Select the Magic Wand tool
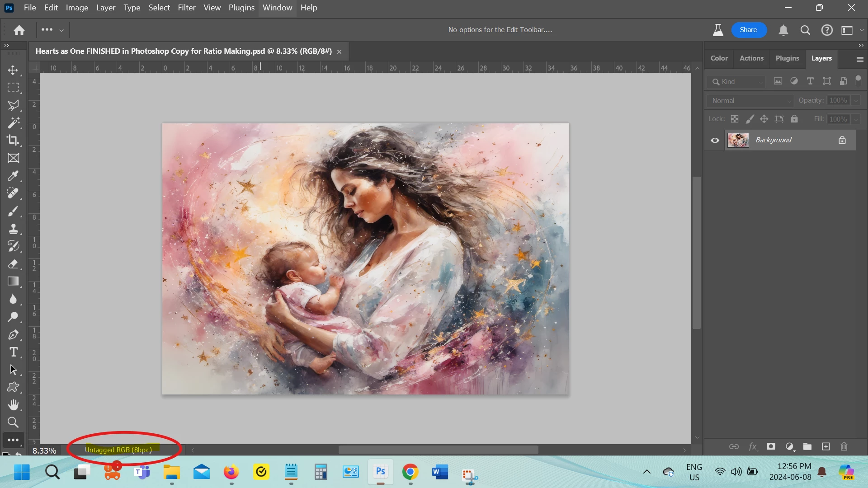868x488 pixels. click(x=13, y=122)
